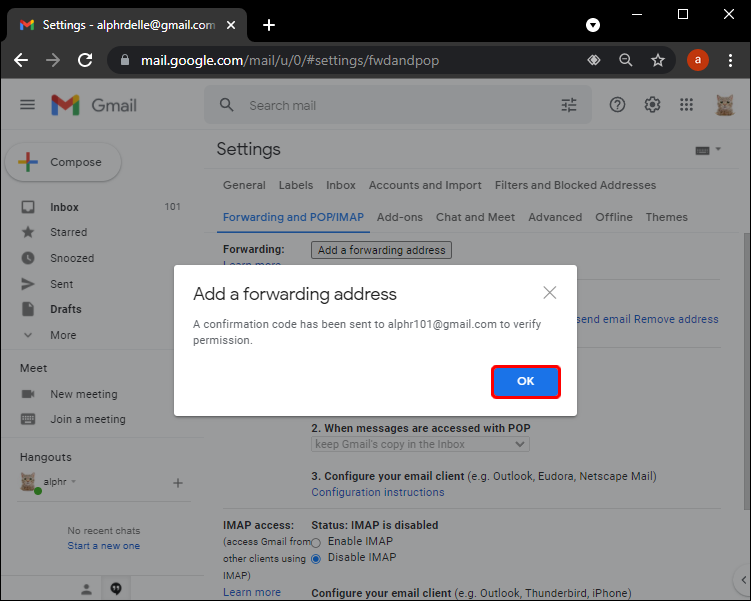The height and width of the screenshot is (601, 751).
Task: Open Filters and Blocked Addresses tab
Action: [575, 185]
